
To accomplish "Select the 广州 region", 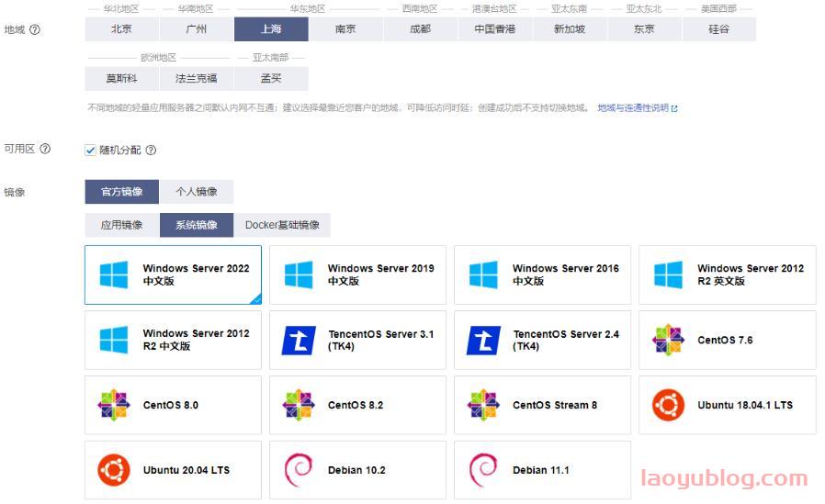I will 197,28.
